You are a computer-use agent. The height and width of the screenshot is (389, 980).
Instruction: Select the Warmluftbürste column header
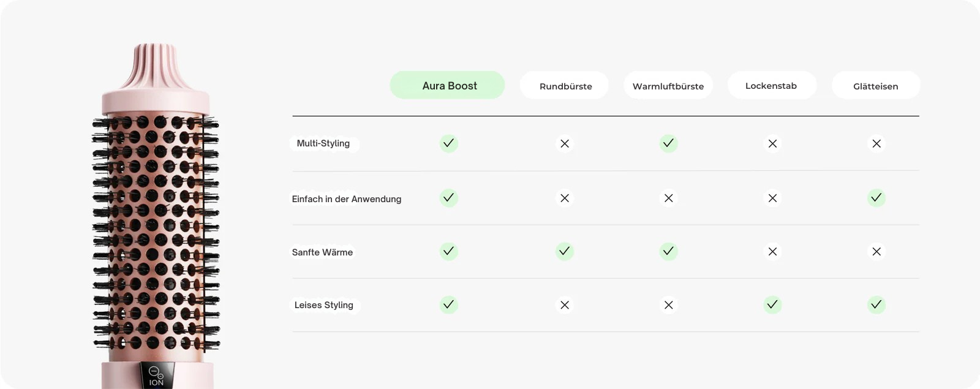coord(668,86)
